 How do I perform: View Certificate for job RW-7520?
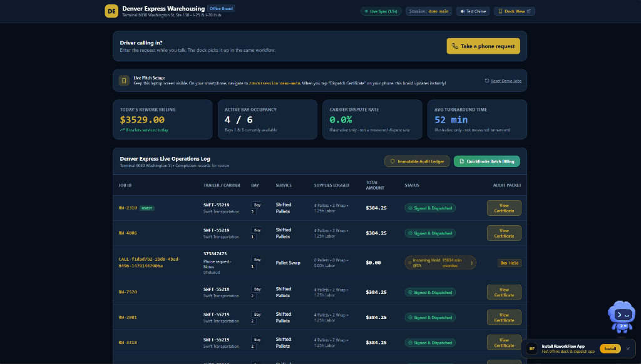504,292
